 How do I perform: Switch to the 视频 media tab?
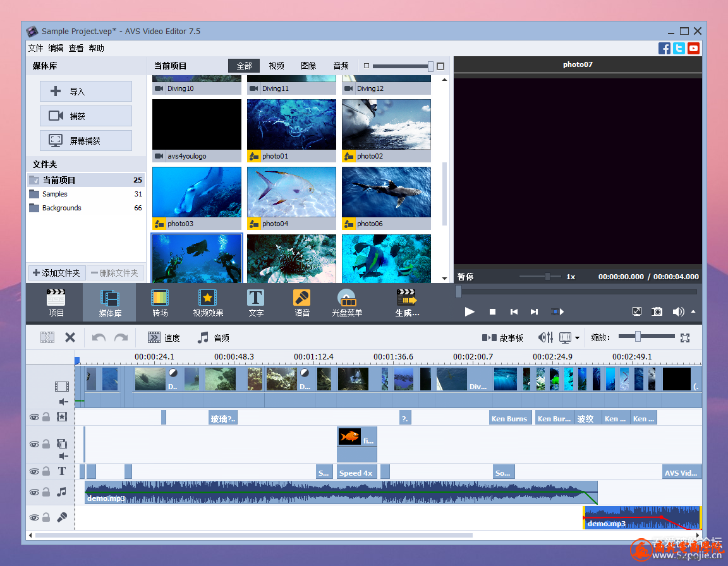click(x=276, y=66)
